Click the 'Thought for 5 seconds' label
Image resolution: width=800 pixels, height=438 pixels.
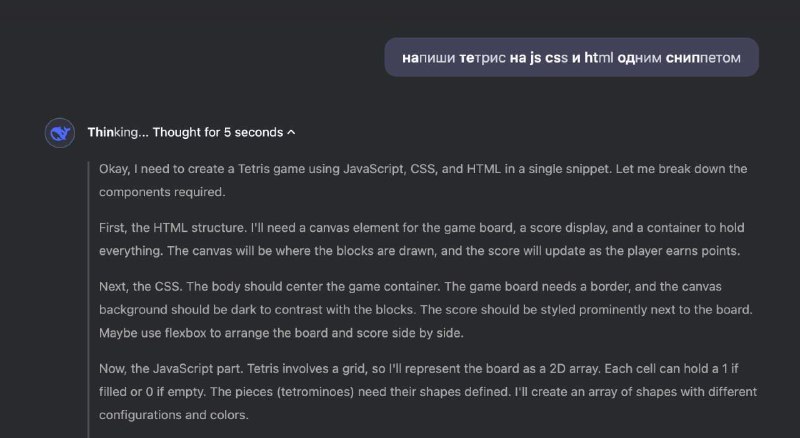[x=218, y=132]
